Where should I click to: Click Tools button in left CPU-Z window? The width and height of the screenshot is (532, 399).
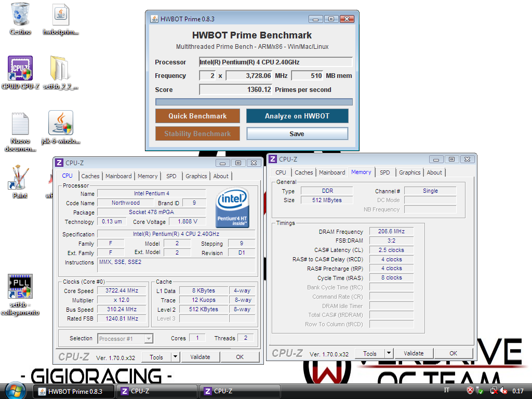tap(156, 357)
